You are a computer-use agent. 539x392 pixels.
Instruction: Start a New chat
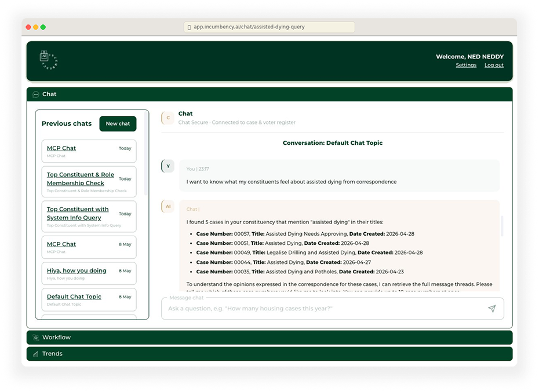pyautogui.click(x=118, y=124)
